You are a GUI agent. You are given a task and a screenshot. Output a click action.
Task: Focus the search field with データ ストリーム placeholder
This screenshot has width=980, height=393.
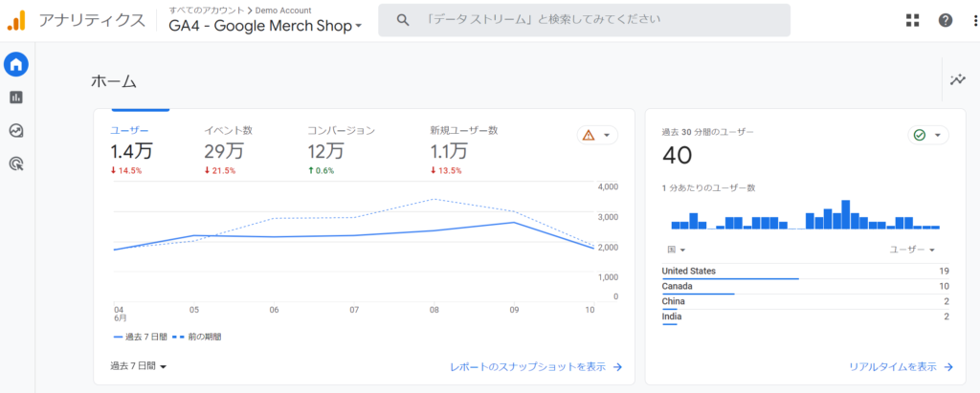585,20
